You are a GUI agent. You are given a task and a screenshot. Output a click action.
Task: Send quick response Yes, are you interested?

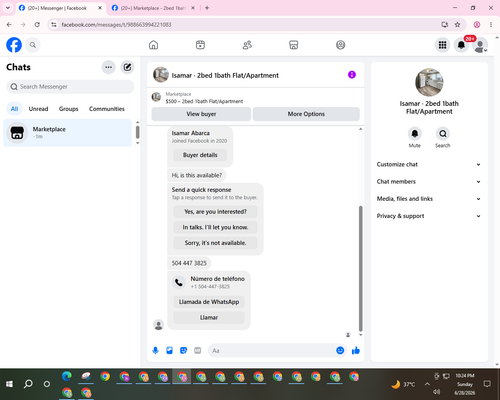click(x=215, y=212)
